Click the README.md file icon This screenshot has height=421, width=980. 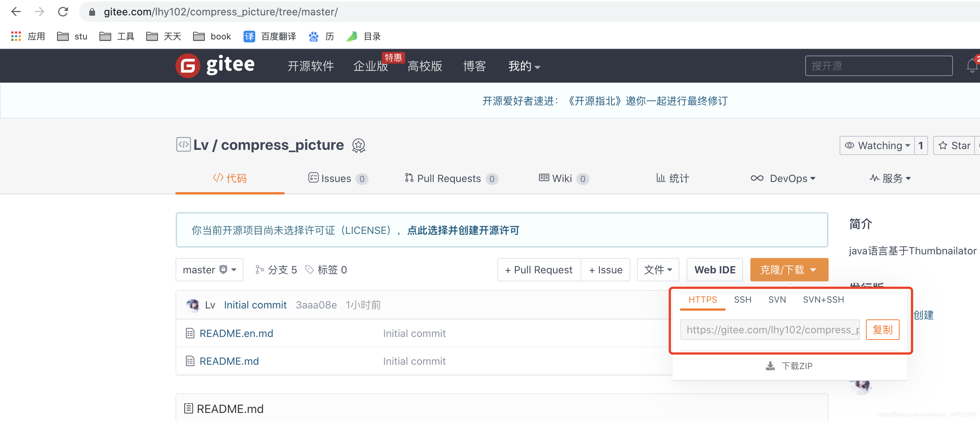[x=190, y=361]
